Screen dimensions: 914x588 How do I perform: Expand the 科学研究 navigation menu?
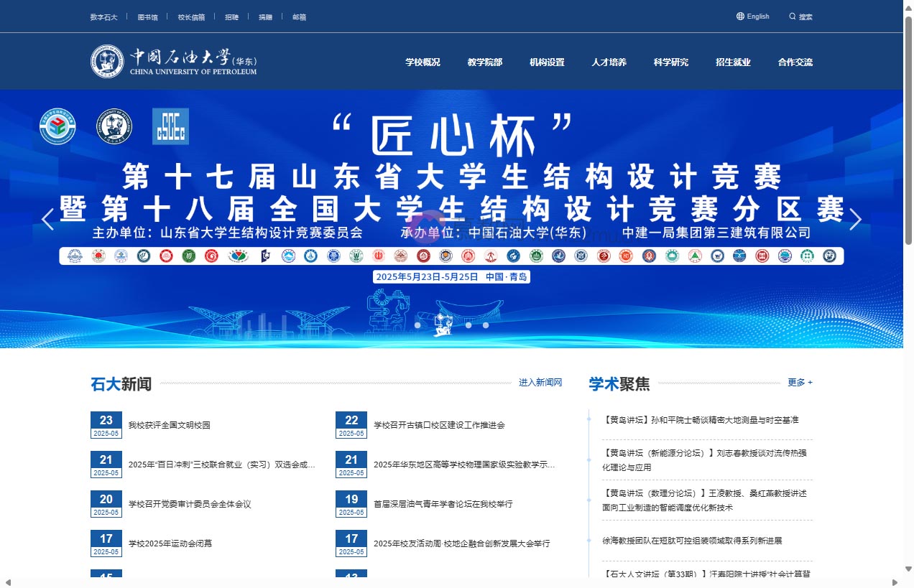pyautogui.click(x=670, y=62)
